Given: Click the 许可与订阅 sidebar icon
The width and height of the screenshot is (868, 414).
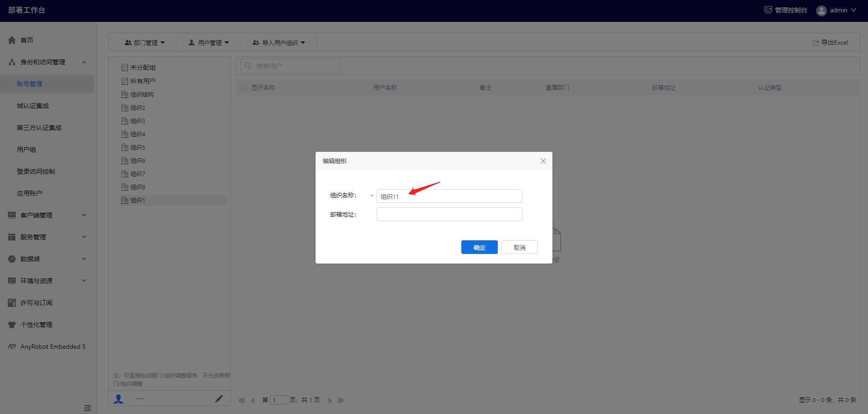Looking at the screenshot, I should click(x=12, y=303).
